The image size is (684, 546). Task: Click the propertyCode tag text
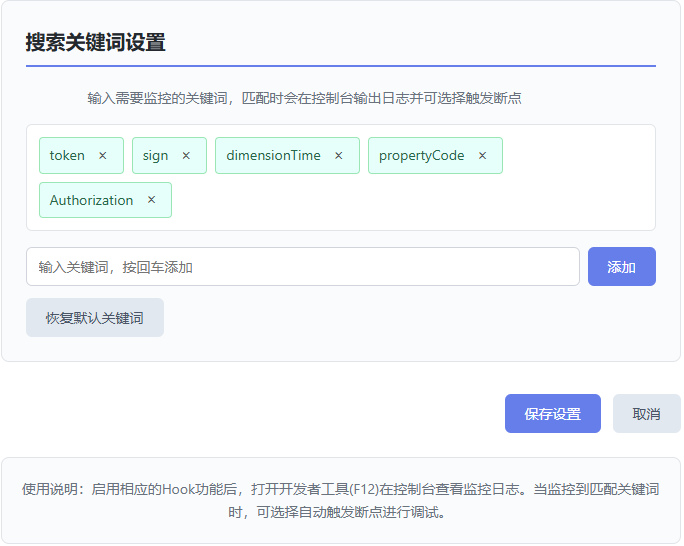coord(421,156)
